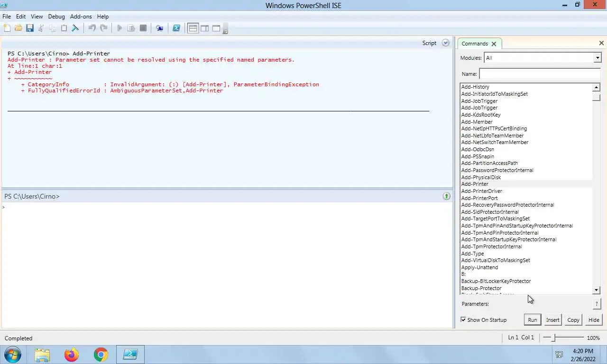The height and width of the screenshot is (364, 607).
Task: Show script pane maximized layout icon
Action: tap(216, 28)
